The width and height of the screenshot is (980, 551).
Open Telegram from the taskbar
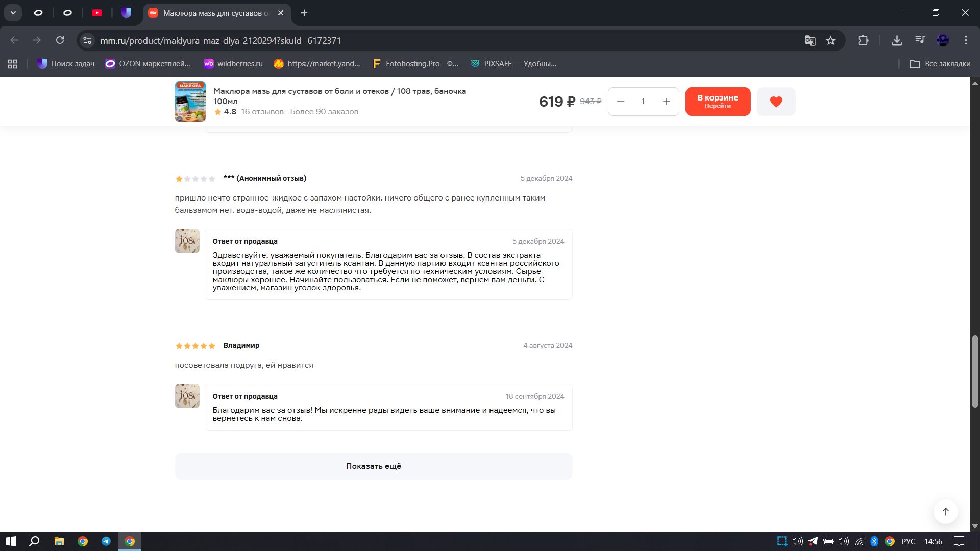tap(106, 541)
